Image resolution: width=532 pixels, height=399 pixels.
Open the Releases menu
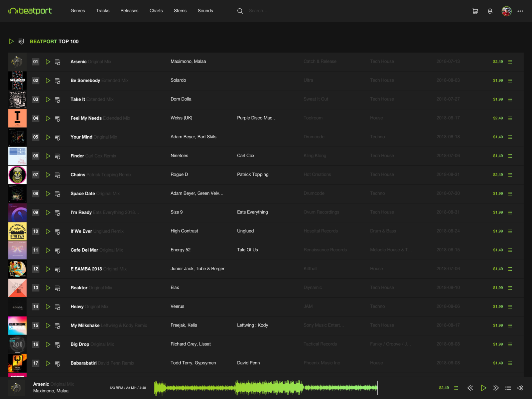point(129,11)
